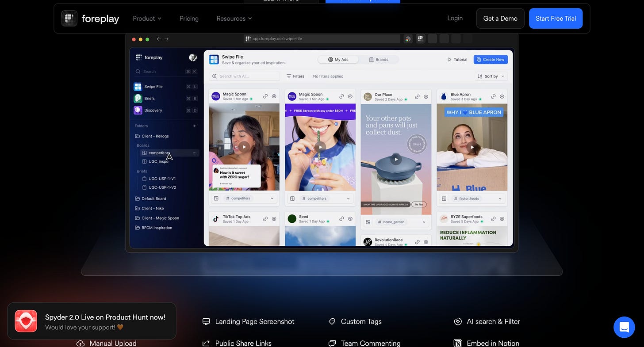The width and height of the screenshot is (644, 347).
Task: Play the Why I love Blue Apron video
Action: click(x=472, y=147)
